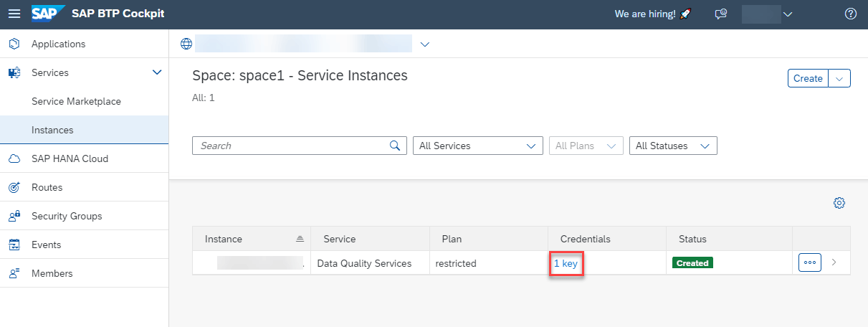Click the search magnifier icon
The width and height of the screenshot is (868, 327).
click(395, 146)
